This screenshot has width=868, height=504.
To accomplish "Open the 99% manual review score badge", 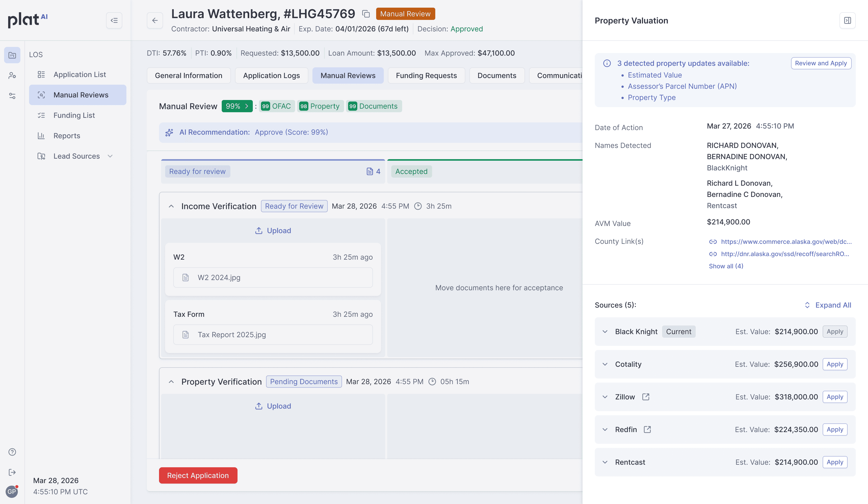I will [x=237, y=106].
